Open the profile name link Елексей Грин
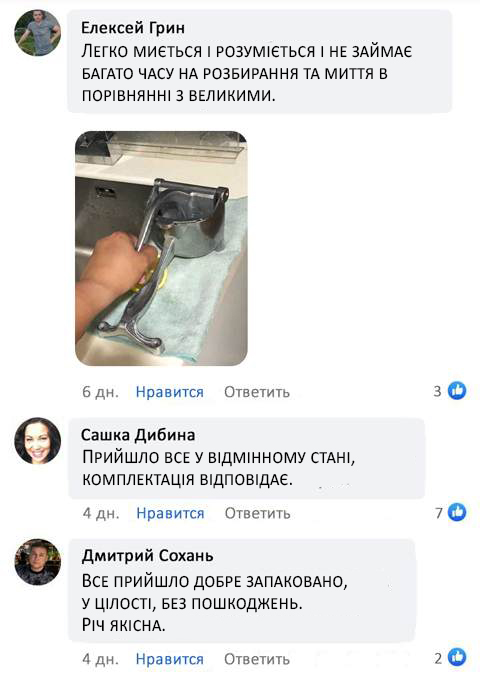480x681 pixels. (x=133, y=28)
